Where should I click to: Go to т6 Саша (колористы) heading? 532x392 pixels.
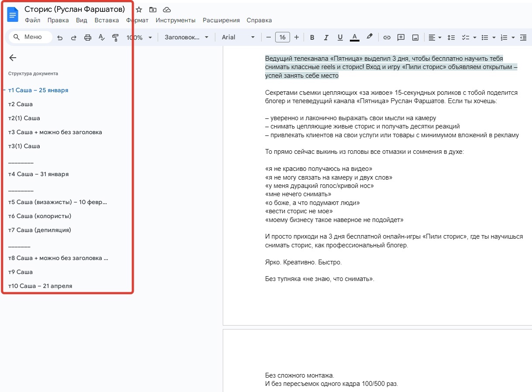click(40, 216)
